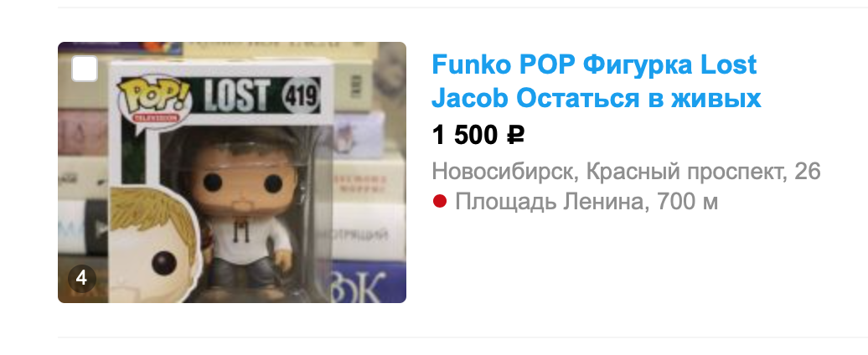Open the Funko POP Lost Jacob listing title
Viewport: 868px width, 355px height.
tap(597, 82)
